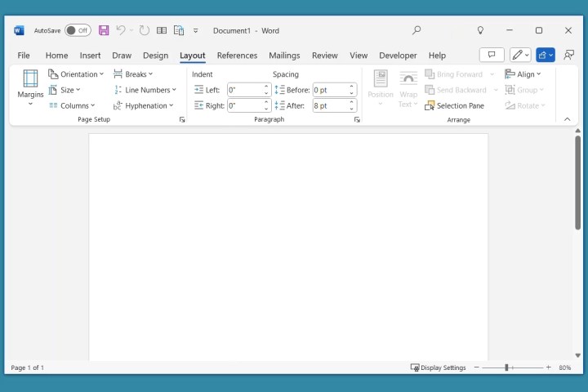Expand the Line Numbers dropdown

pos(145,90)
